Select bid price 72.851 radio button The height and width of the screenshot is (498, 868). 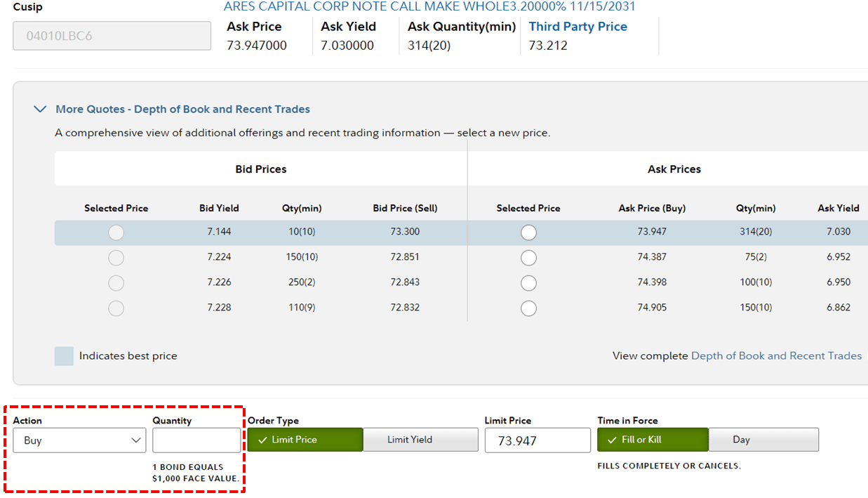(x=116, y=258)
